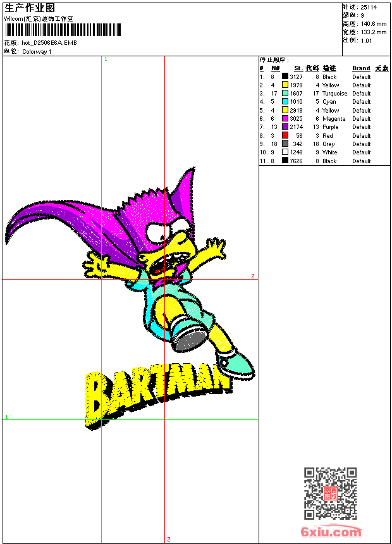
Task: Pick the Magenta color swatch
Action: point(285,118)
